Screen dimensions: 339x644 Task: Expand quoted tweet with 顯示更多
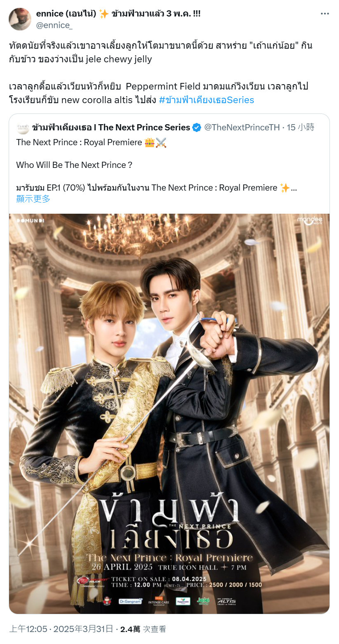(33, 199)
